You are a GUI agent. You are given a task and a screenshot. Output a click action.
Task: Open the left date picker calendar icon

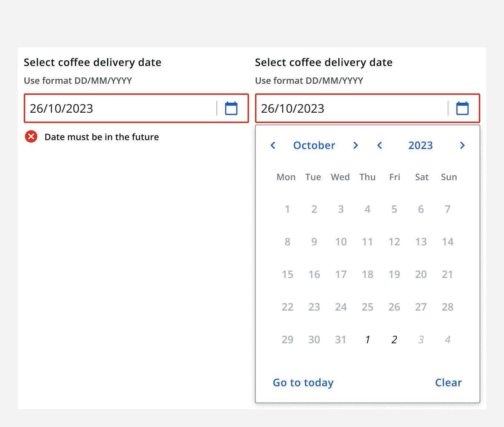(231, 108)
